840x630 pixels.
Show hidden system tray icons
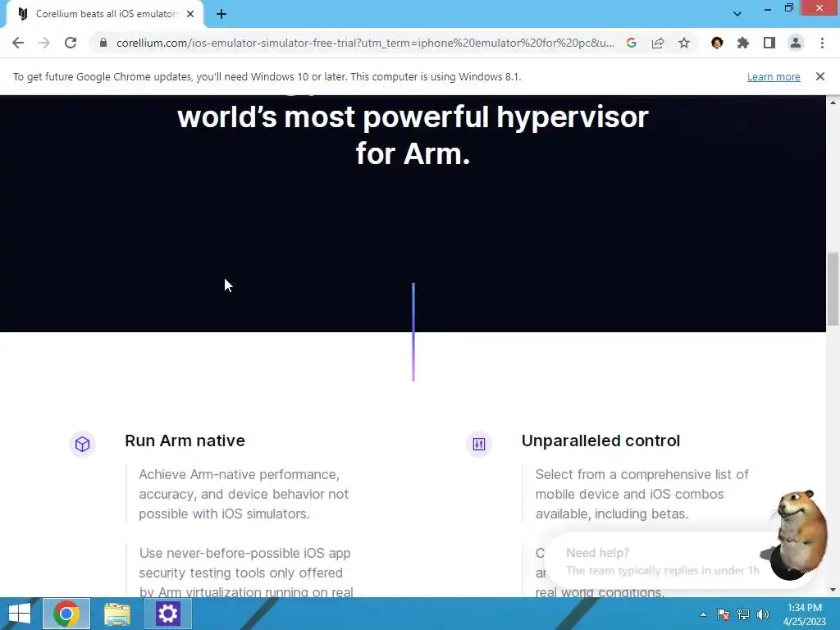pos(703,614)
